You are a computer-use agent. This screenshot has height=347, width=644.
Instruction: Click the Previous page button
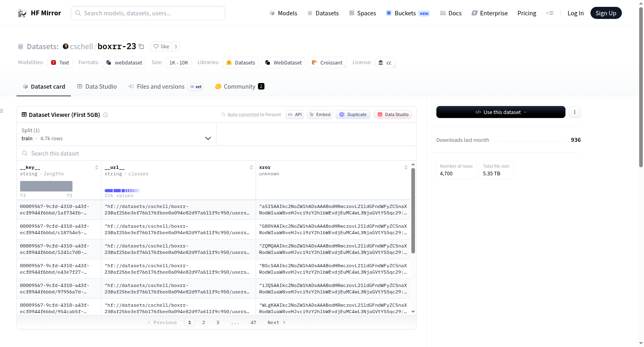pyautogui.click(x=162, y=322)
